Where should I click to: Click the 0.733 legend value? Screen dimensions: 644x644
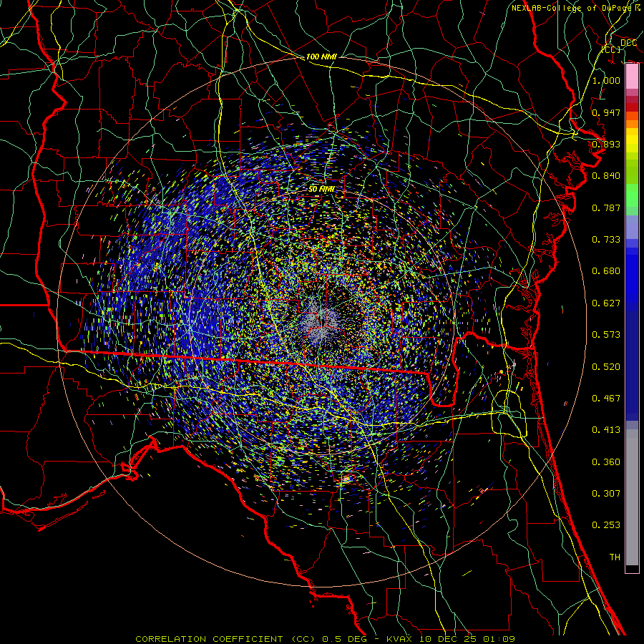tap(606, 240)
